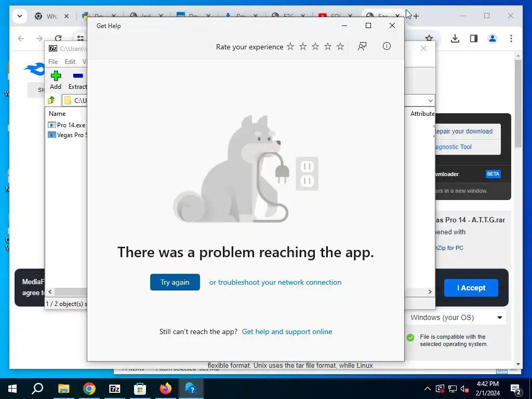Open Get help and support online link
532x399 pixels.
point(287,331)
